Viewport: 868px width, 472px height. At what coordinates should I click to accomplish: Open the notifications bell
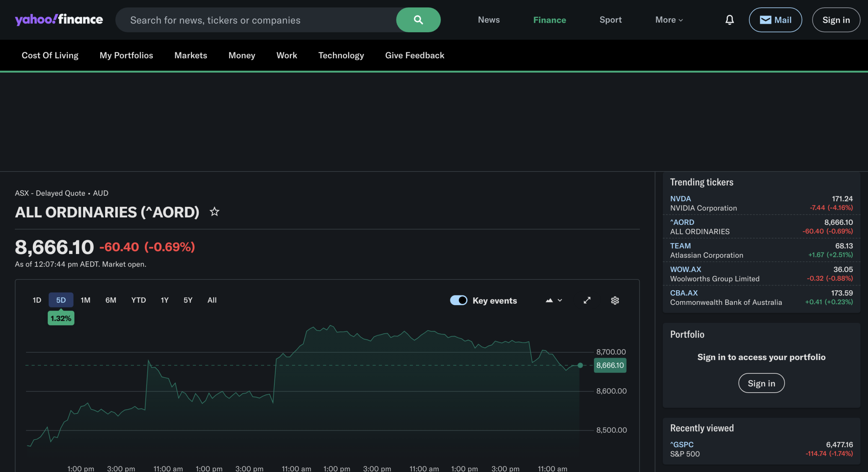point(729,20)
